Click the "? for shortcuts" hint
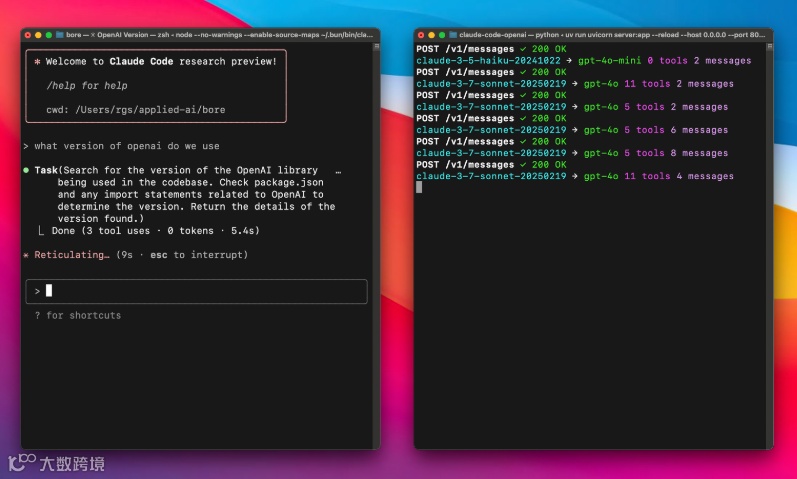797x479 pixels. pyautogui.click(x=78, y=315)
